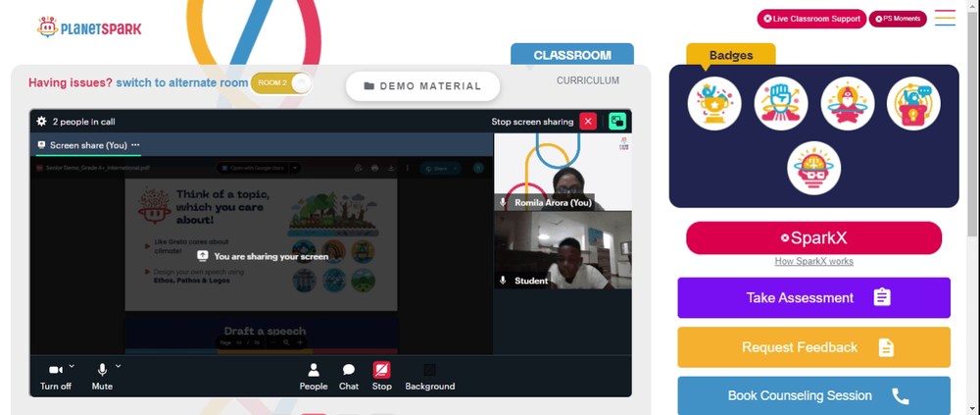The height and width of the screenshot is (415, 980).
Task: Click the brain with glasses badge icon
Action: click(x=813, y=168)
